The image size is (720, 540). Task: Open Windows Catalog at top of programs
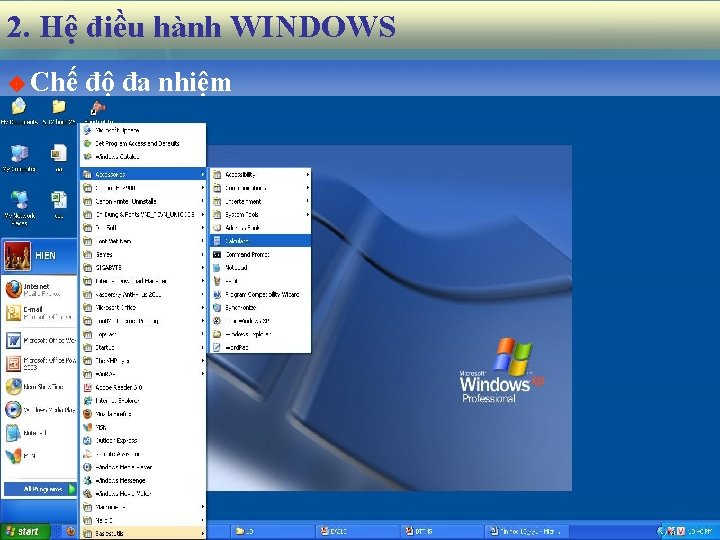(x=143, y=157)
